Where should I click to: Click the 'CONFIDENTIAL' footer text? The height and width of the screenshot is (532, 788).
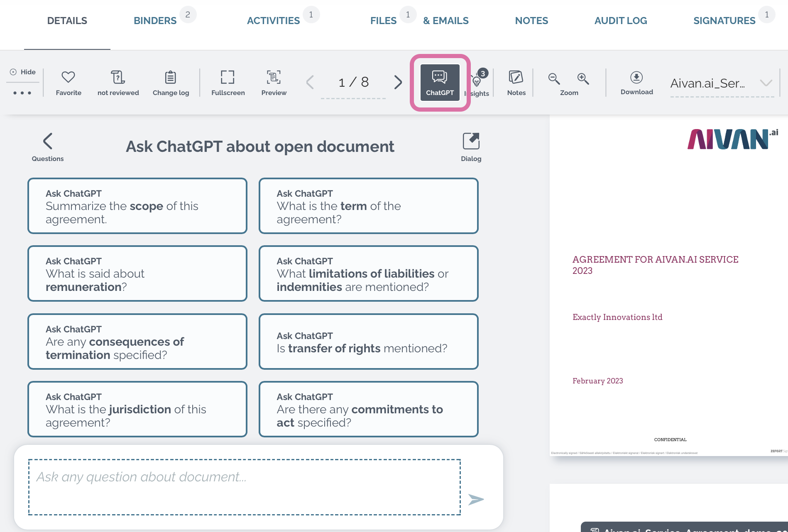tap(670, 439)
